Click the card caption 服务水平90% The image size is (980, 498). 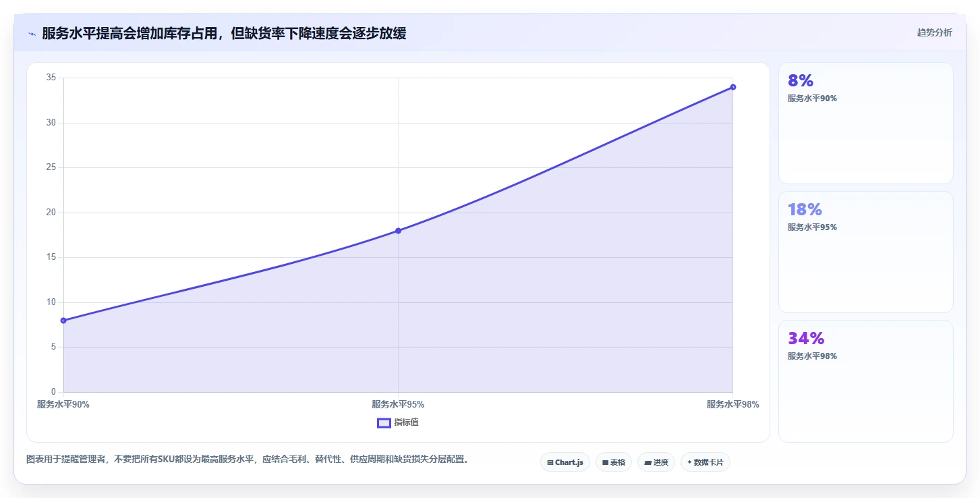(x=812, y=99)
